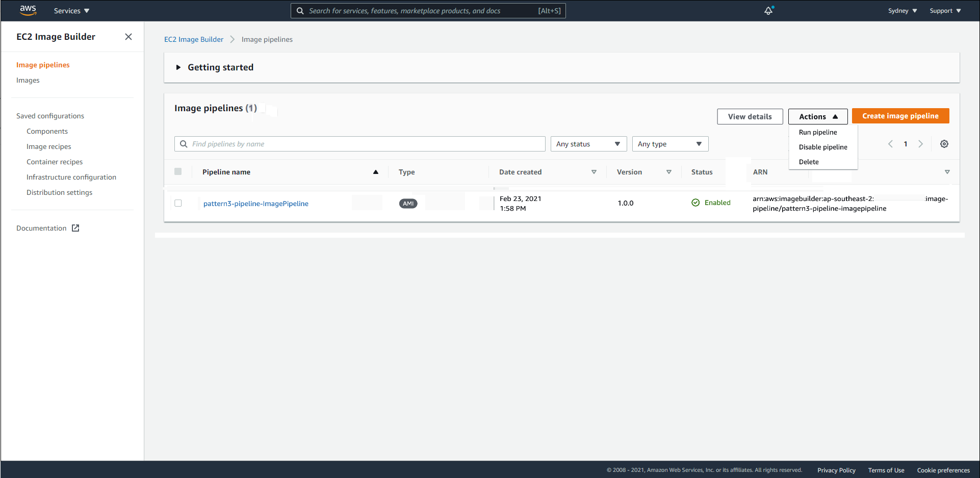Click the AWS logo home icon
The height and width of the screenshot is (478, 980).
pos(28,10)
